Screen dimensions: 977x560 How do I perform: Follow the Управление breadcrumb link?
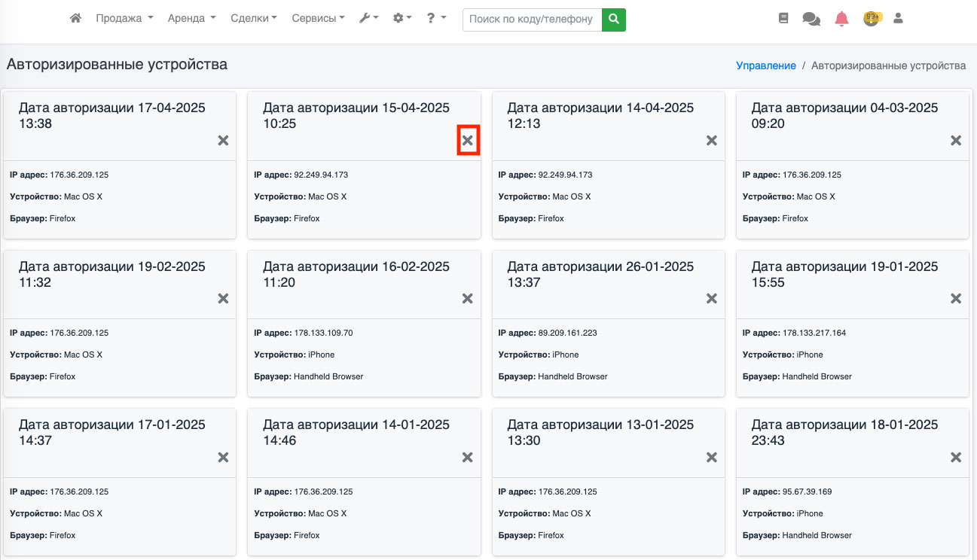click(765, 65)
